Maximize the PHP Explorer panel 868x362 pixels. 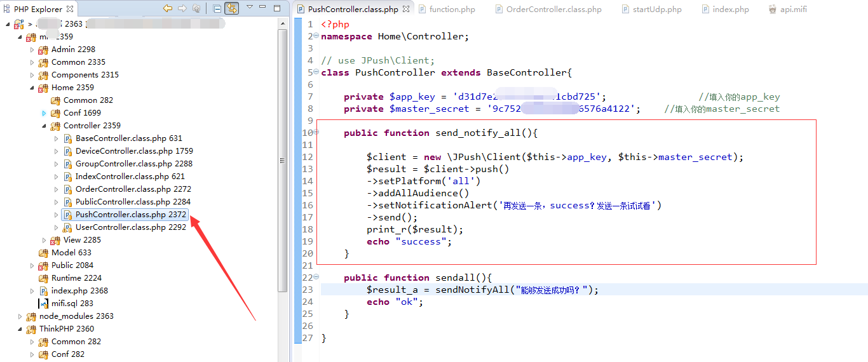(x=276, y=8)
